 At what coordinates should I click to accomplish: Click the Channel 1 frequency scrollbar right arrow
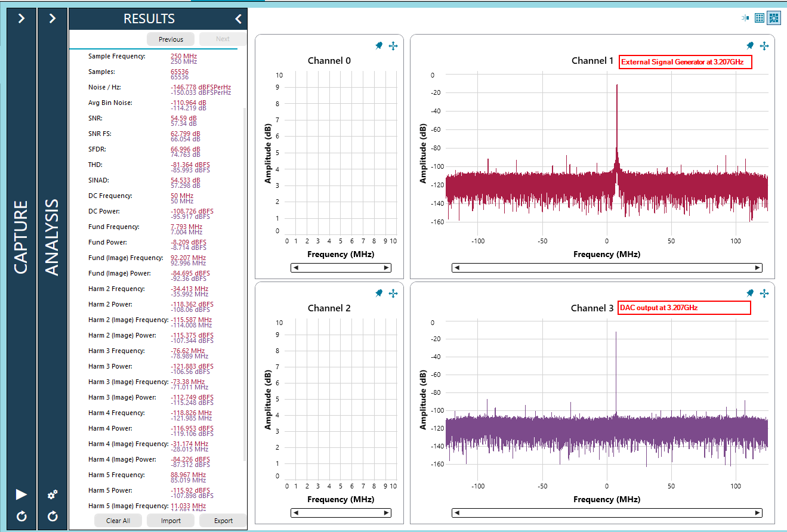(x=758, y=268)
